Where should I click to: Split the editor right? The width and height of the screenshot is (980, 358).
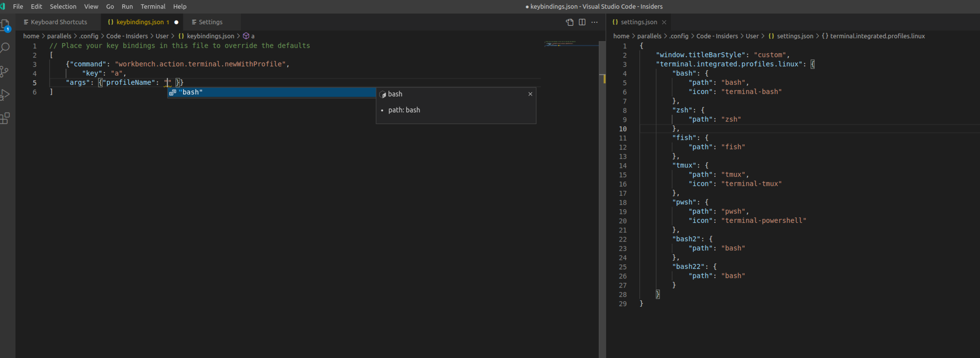click(x=582, y=22)
